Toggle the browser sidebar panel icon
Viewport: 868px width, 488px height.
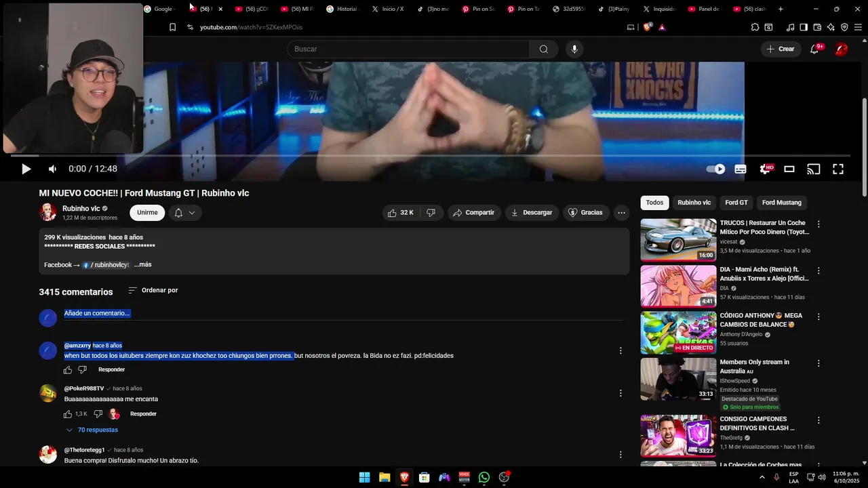[x=804, y=27]
